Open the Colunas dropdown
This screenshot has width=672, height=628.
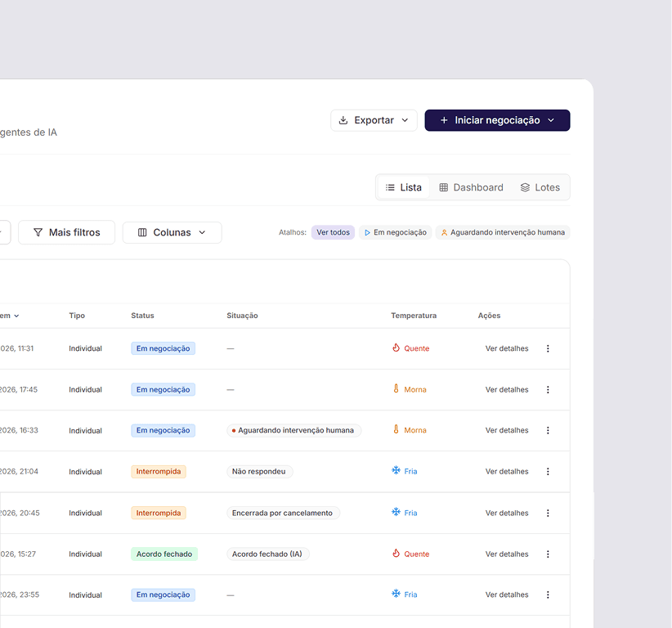[x=172, y=232]
